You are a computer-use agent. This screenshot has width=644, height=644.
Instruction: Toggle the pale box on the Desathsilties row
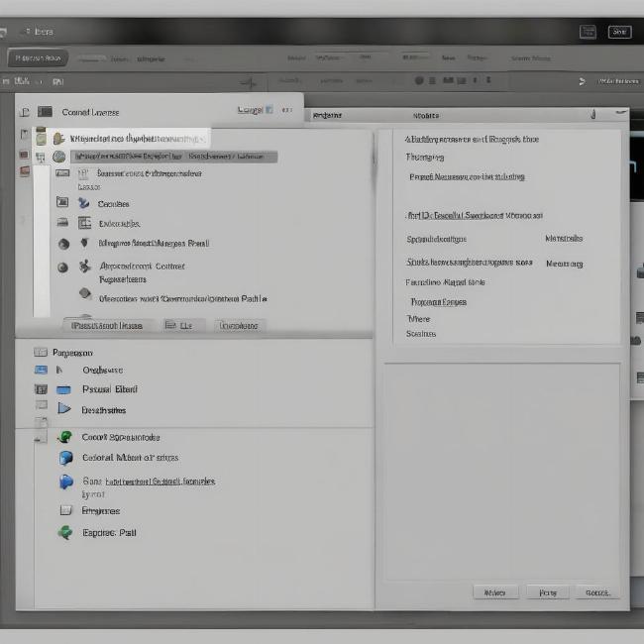41,405
